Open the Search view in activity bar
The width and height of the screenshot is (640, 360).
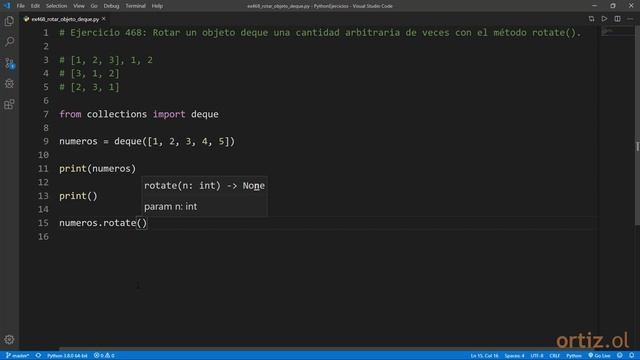coord(9,42)
